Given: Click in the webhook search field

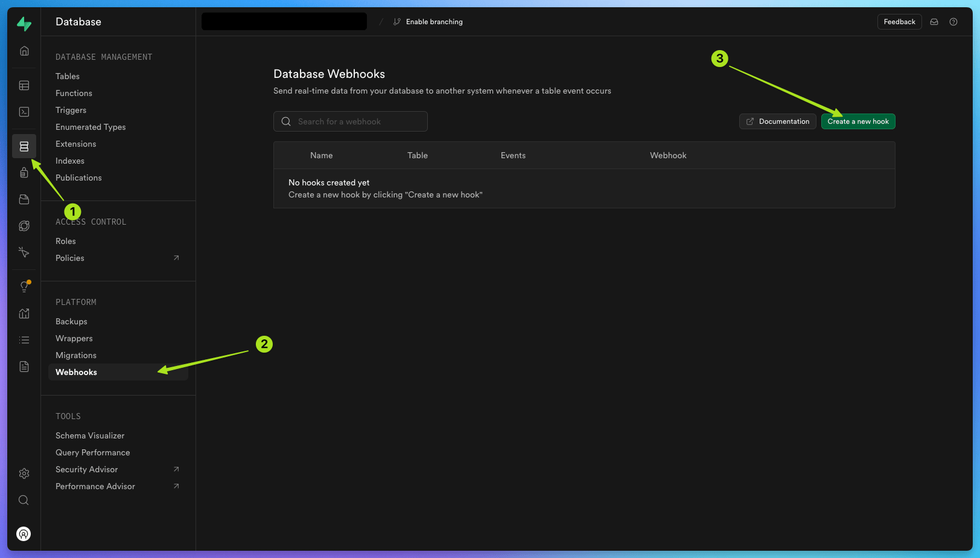Looking at the screenshot, I should pyautogui.click(x=350, y=121).
